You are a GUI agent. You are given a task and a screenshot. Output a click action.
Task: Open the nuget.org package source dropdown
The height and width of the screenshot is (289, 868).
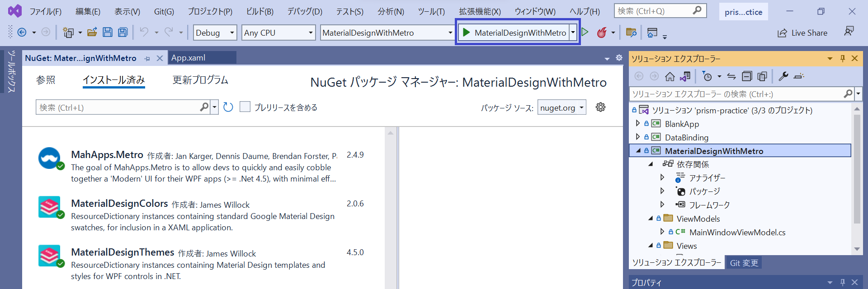coord(581,107)
